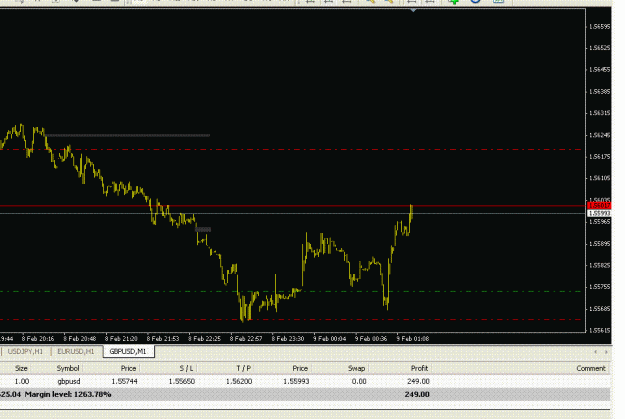
Task: Select the GBPUSD,M1 chart tab
Action: tap(128, 351)
